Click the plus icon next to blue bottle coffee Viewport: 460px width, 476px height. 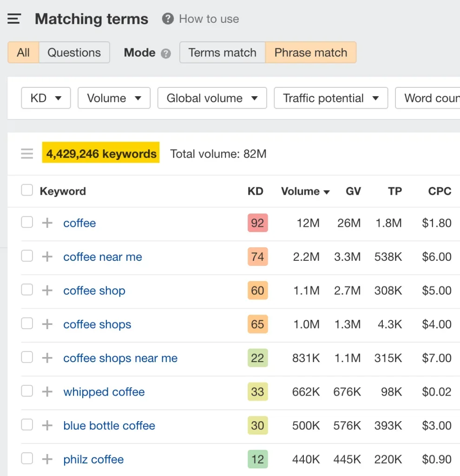click(46, 425)
